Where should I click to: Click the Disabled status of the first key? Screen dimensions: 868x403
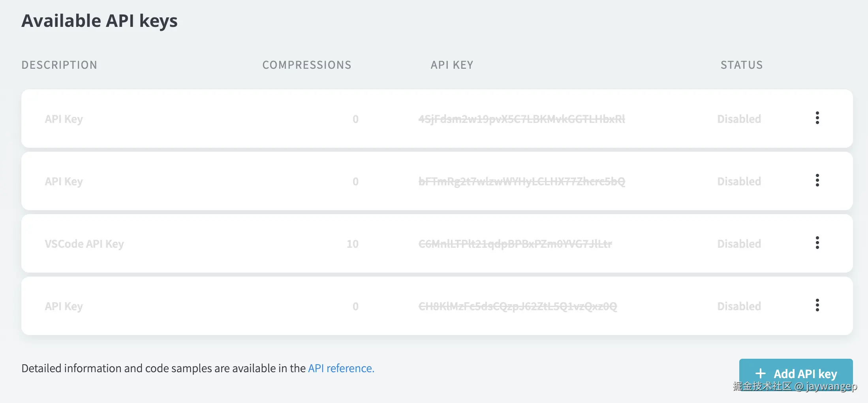click(x=739, y=119)
